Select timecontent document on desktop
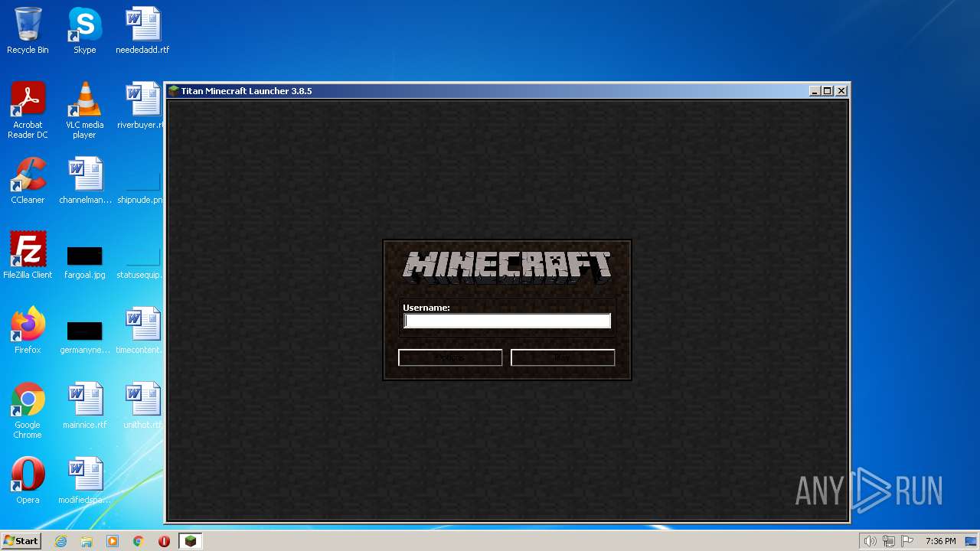 point(139,331)
